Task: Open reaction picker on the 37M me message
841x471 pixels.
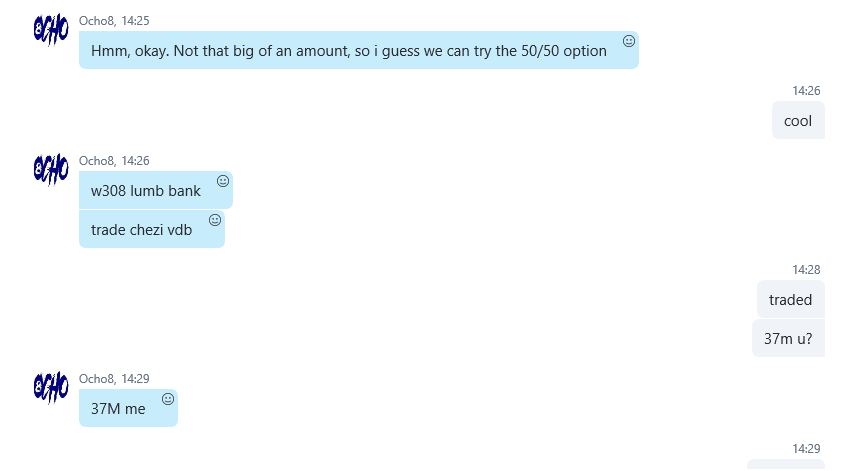Action: tap(168, 399)
